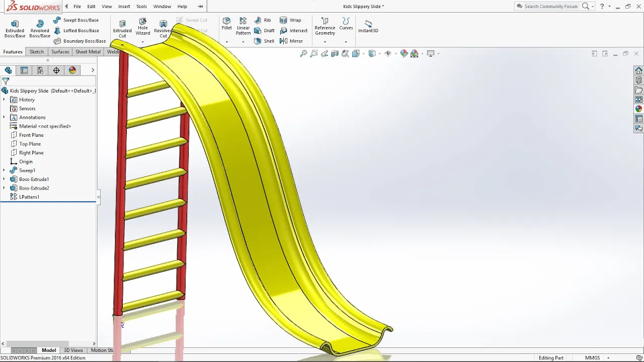Expand the Annotations folder
644x362 pixels.
4,117
